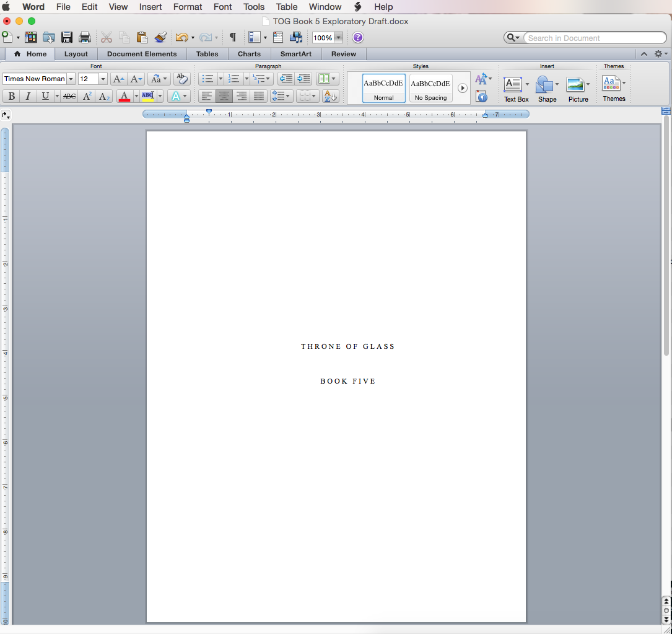The height and width of the screenshot is (634, 672).
Task: Open the bulleted list dropdown arrow
Action: point(220,79)
